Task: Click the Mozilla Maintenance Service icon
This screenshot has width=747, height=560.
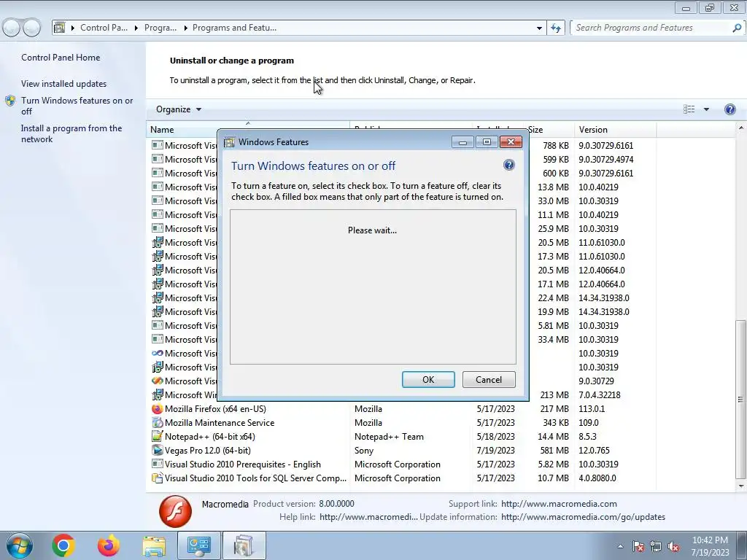Action: click(x=158, y=423)
